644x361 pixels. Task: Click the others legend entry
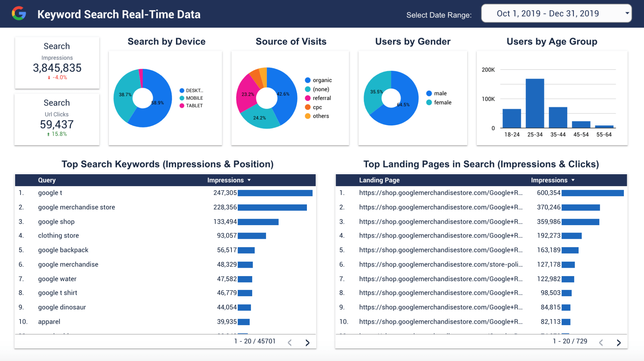point(317,116)
